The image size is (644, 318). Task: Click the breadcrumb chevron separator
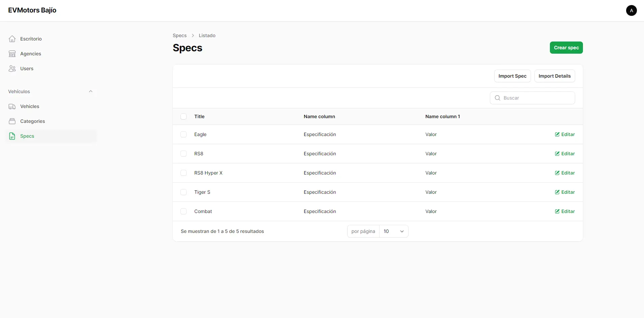(193, 35)
